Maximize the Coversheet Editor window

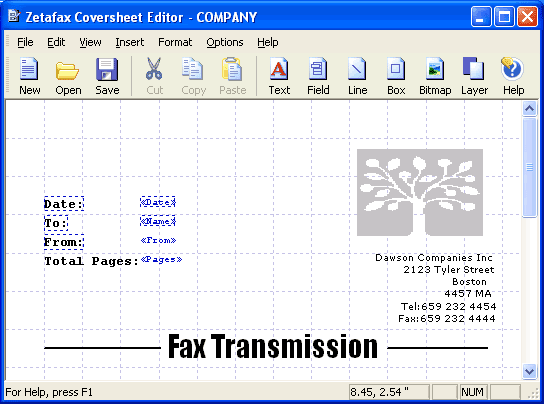(504, 16)
